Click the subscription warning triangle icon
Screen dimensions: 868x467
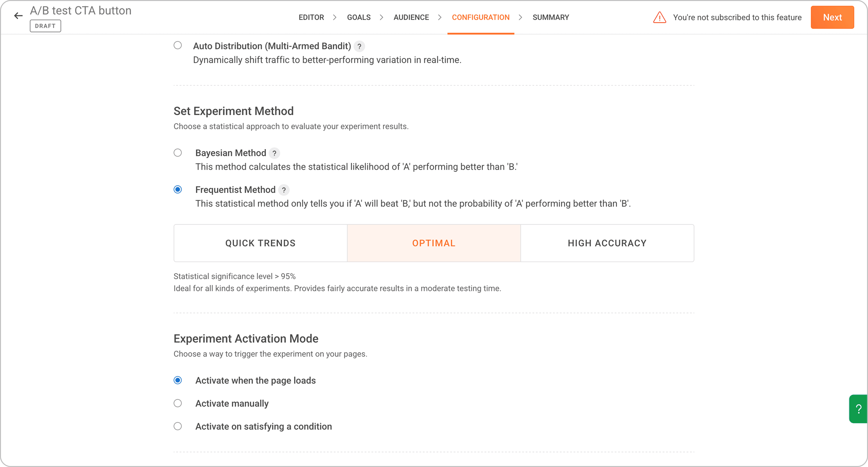pyautogui.click(x=660, y=17)
